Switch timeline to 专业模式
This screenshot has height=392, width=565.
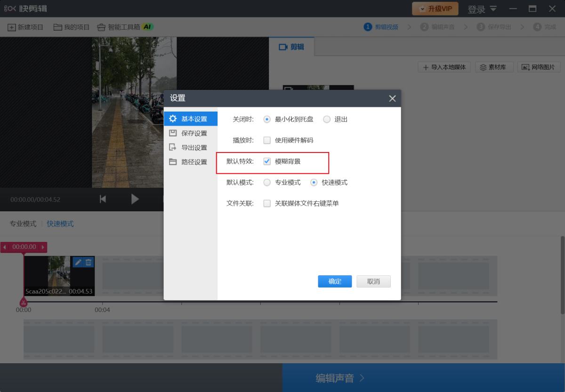click(23, 224)
